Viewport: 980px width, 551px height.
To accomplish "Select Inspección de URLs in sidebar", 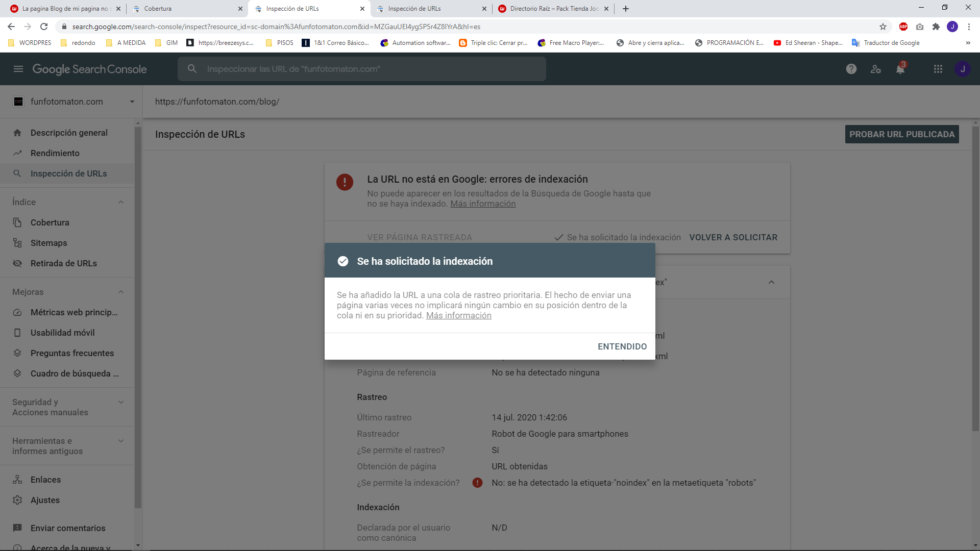I will coord(67,173).
